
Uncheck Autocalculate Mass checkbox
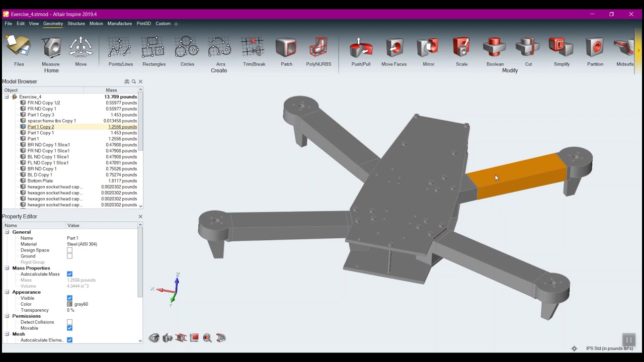pyautogui.click(x=69, y=274)
